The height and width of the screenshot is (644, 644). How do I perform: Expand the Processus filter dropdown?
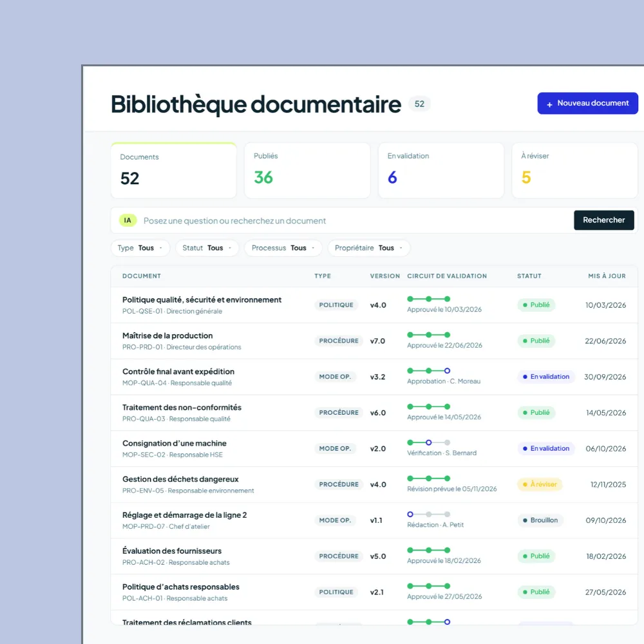tap(283, 248)
